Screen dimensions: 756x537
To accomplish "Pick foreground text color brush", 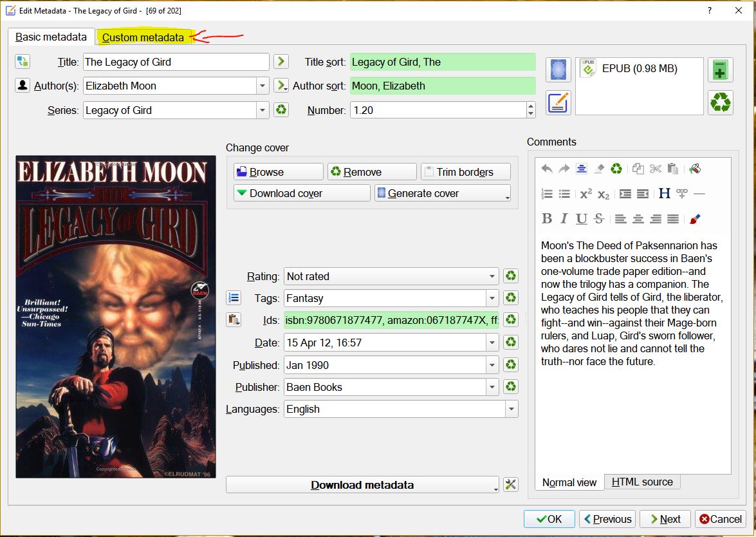I will (694, 218).
